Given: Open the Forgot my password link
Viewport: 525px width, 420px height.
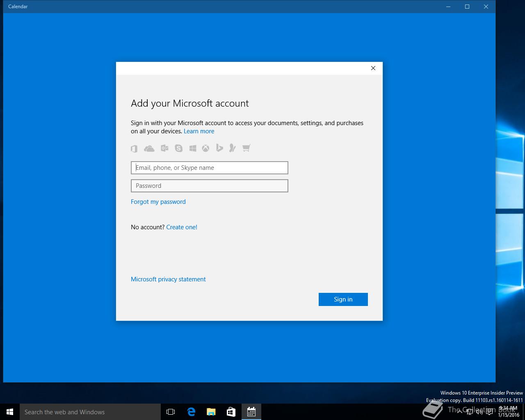Looking at the screenshot, I should point(158,202).
